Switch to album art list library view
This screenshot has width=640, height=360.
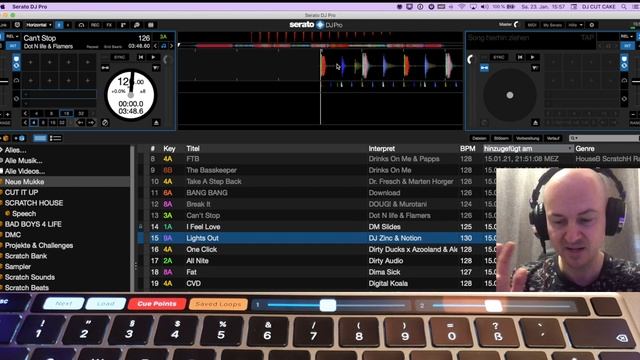[56, 138]
